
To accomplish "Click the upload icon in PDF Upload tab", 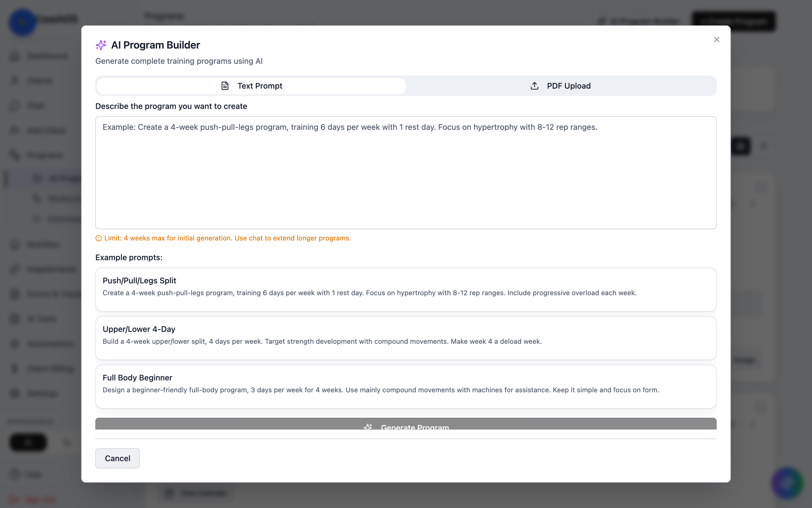I will tap(535, 86).
